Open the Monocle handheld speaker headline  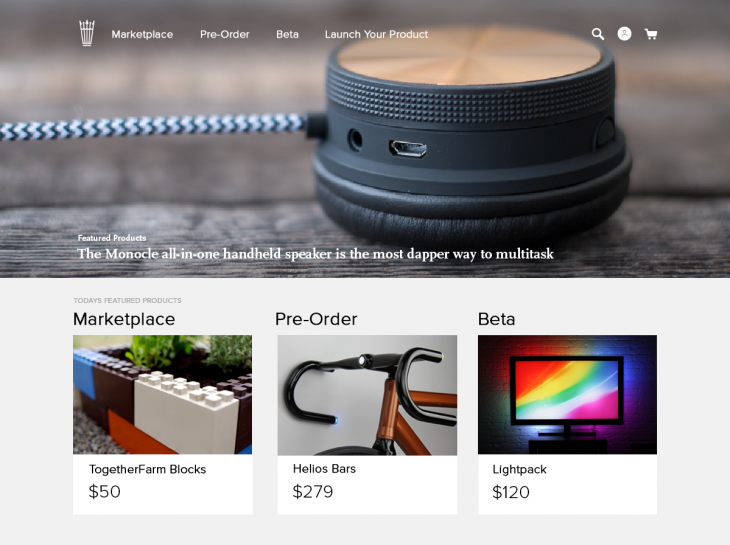point(315,254)
